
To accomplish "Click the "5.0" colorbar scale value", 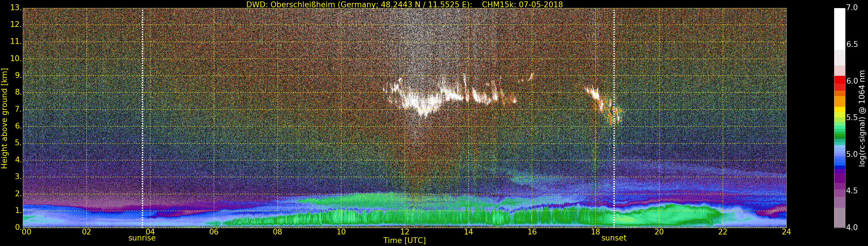I will 852,154.
